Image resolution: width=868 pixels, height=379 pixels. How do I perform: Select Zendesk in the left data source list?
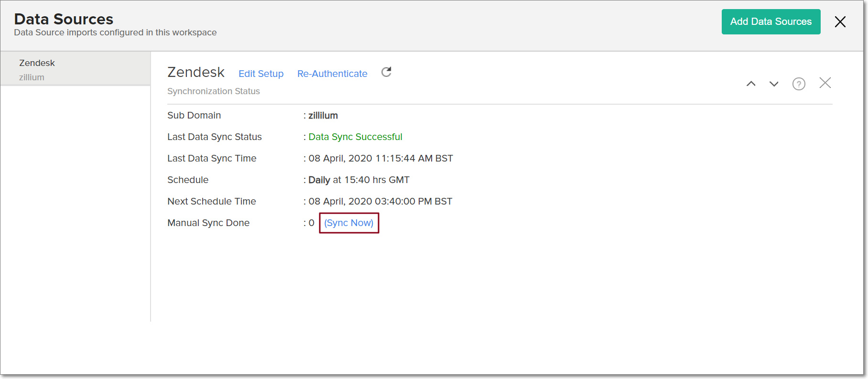tap(75, 69)
